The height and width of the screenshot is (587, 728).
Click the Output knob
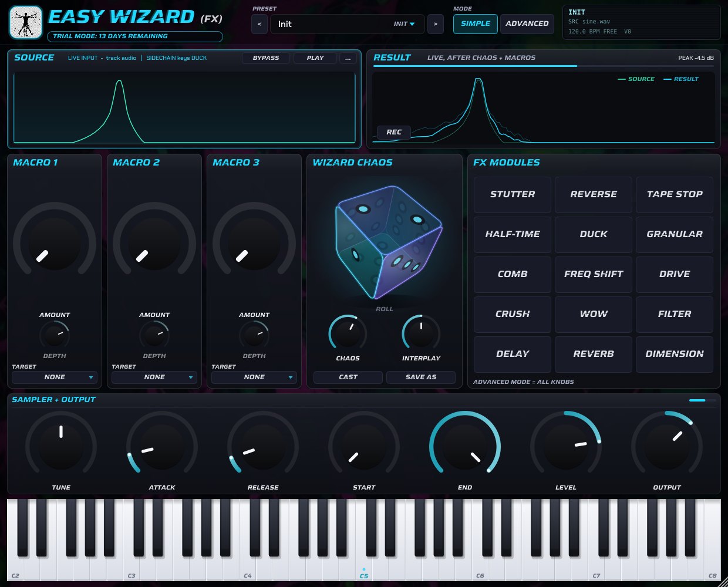click(667, 447)
